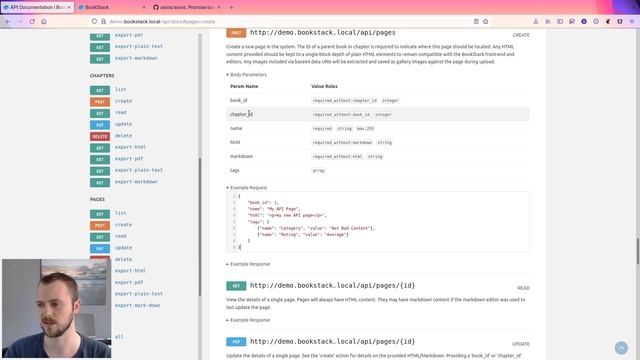This screenshot has height=360, width=640.
Task: Collapse the Body Parameters section
Action: coord(247,75)
